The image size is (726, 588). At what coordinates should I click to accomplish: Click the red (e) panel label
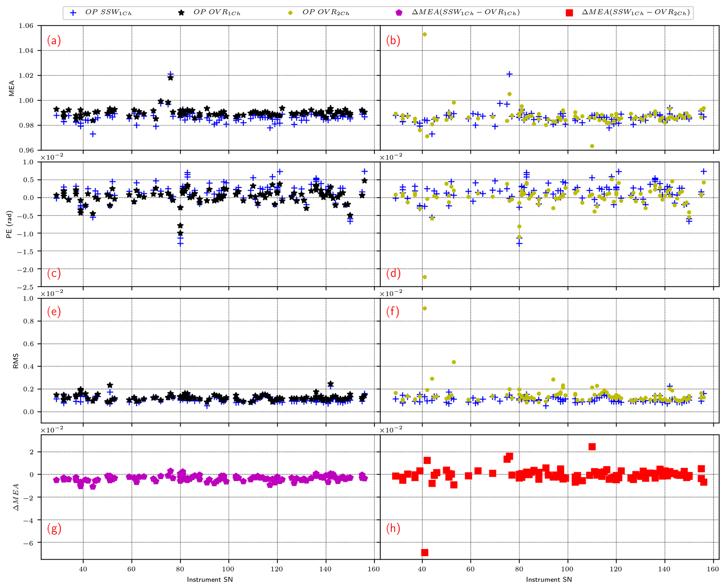click(54, 312)
